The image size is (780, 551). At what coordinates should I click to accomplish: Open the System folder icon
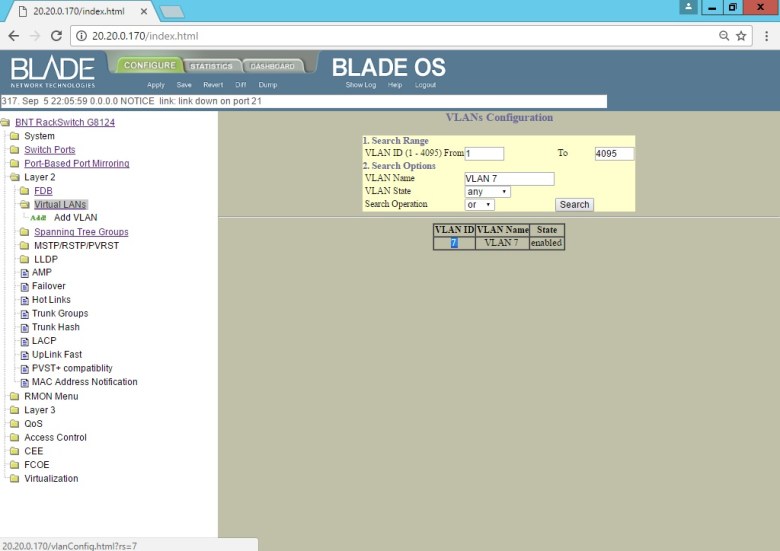tap(14, 136)
